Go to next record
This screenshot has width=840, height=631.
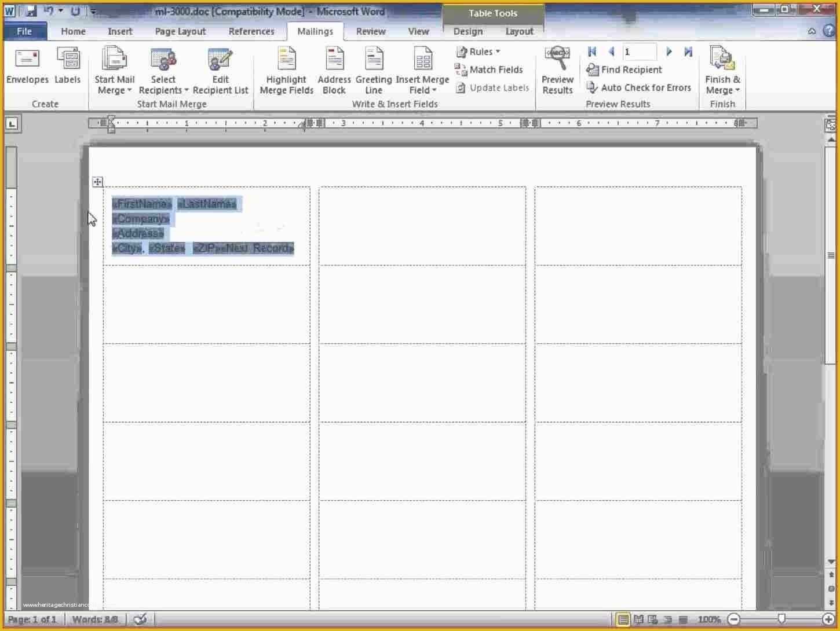tap(669, 52)
